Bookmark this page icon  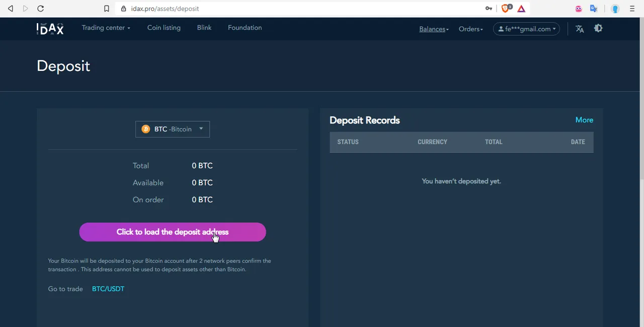107,9
